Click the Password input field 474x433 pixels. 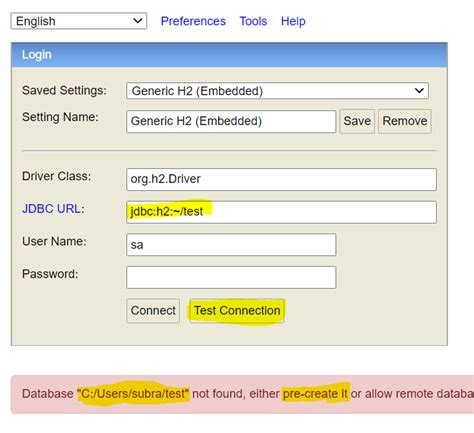(231, 277)
